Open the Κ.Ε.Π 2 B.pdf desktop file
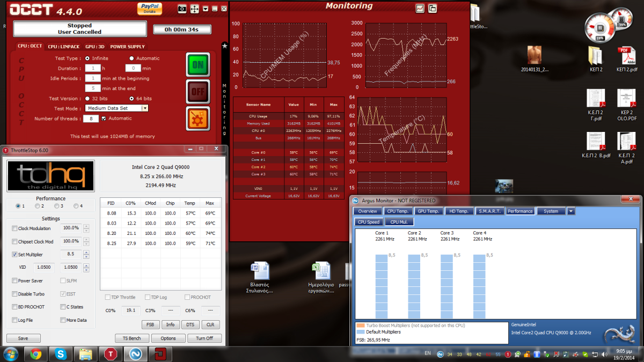This screenshot has height=362, width=644. (596, 146)
